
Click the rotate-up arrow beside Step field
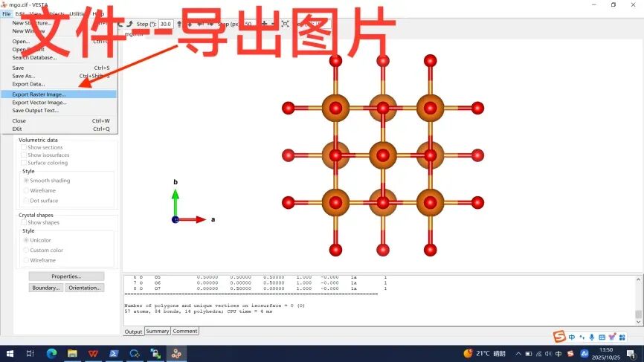[179, 25]
